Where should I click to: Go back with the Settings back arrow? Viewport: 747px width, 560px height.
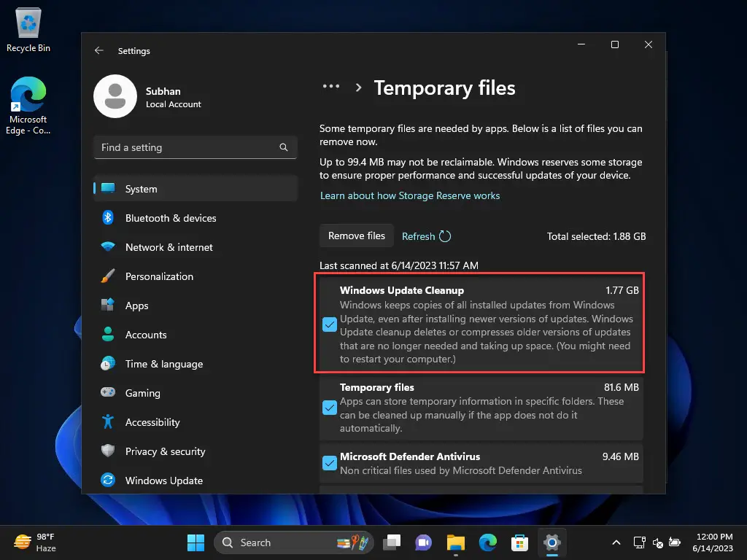pos(98,50)
